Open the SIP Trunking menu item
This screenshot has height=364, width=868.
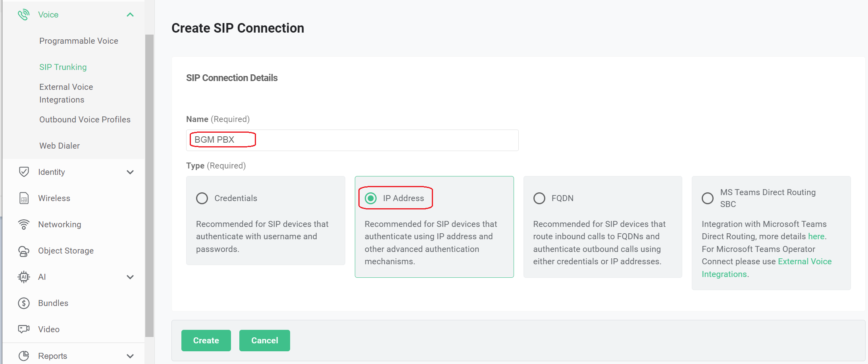(63, 67)
